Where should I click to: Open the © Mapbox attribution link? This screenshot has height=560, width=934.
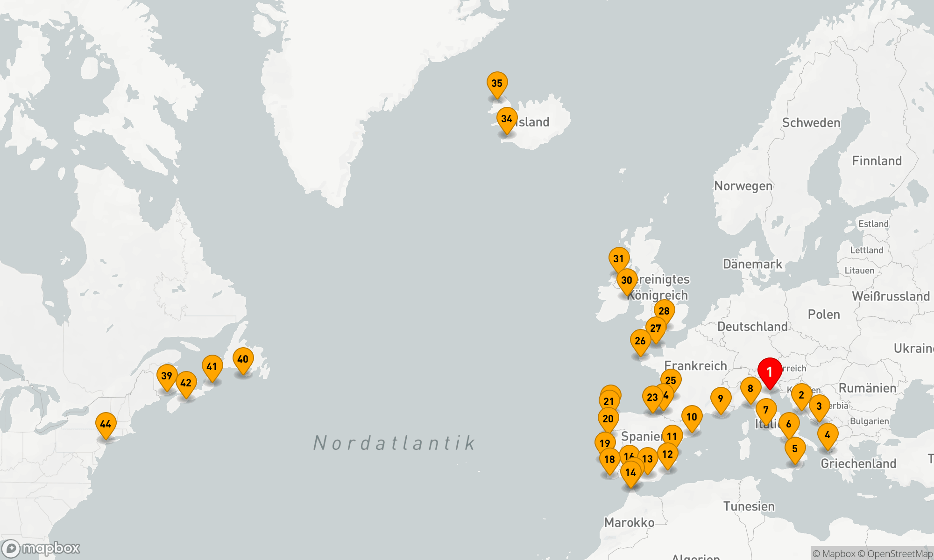pos(834,553)
